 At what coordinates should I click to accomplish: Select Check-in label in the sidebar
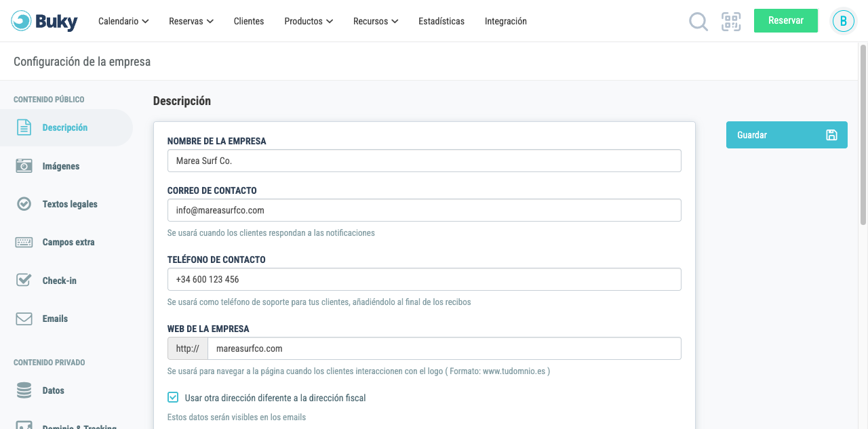tap(60, 281)
